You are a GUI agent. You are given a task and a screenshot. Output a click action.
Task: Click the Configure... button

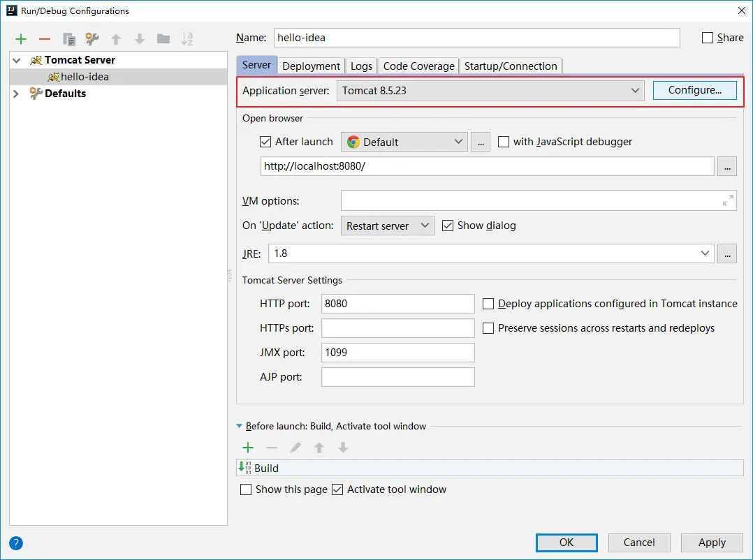pos(694,90)
